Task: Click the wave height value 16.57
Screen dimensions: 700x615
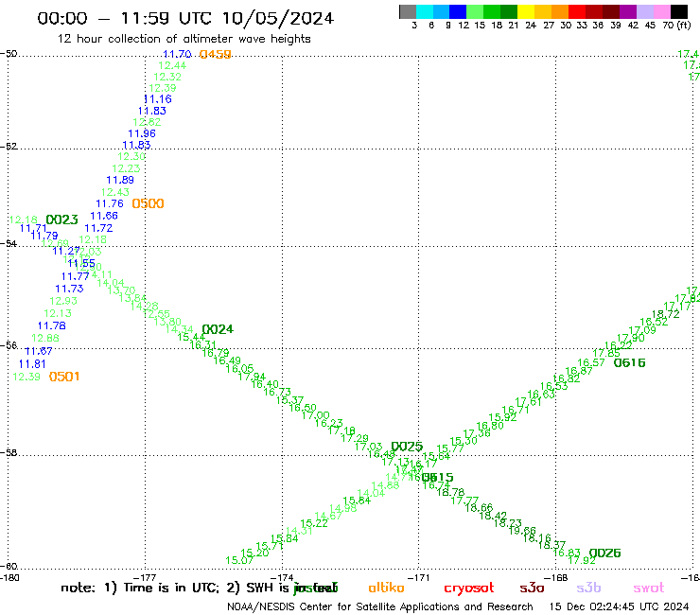Action: pyautogui.click(x=591, y=362)
